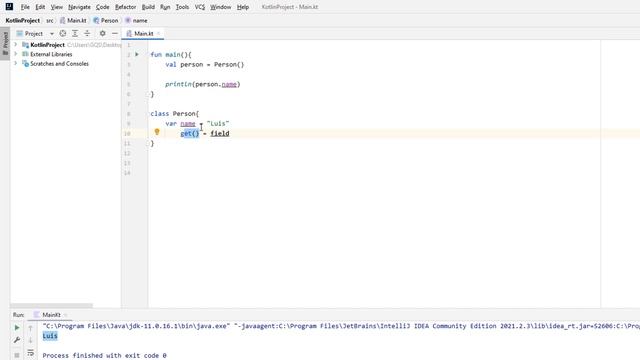Click the Run panel label

pyautogui.click(x=18, y=315)
